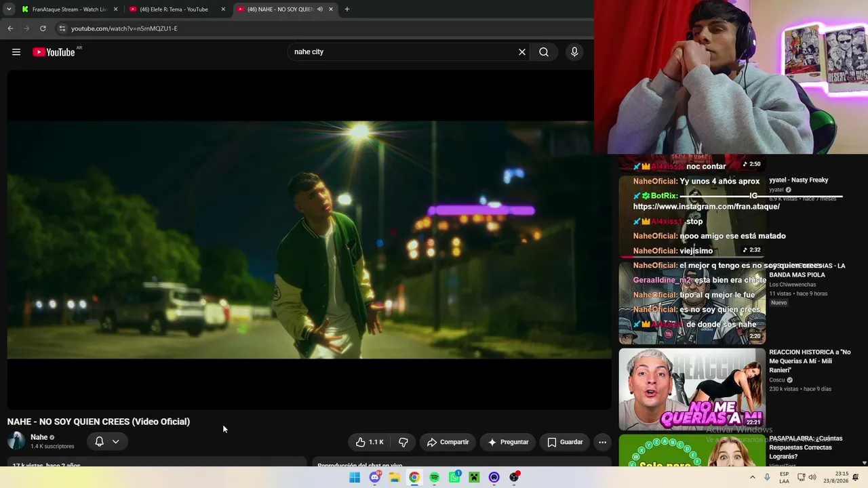Expand the browser tab search dropdown
The image size is (868, 488).
pos(9,9)
